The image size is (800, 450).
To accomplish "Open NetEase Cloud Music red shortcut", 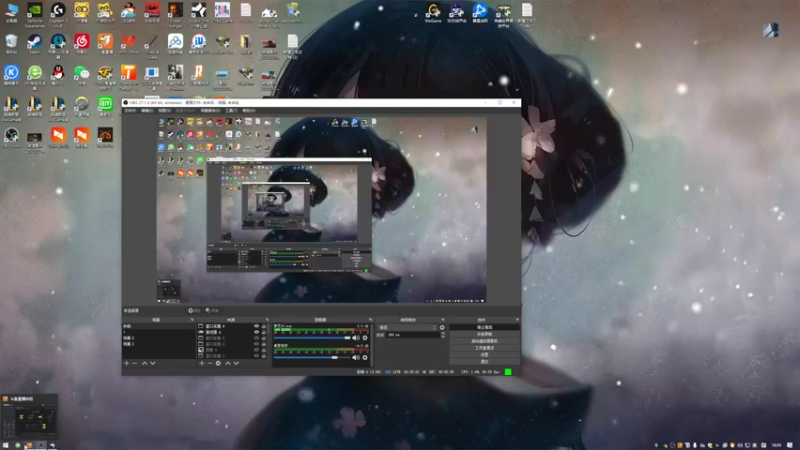I will (x=82, y=44).
